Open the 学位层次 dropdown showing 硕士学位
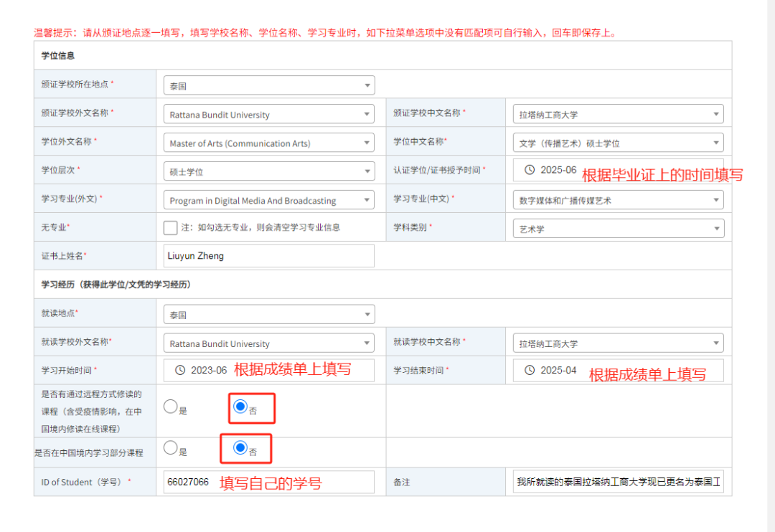The height and width of the screenshot is (532, 775). 268,171
